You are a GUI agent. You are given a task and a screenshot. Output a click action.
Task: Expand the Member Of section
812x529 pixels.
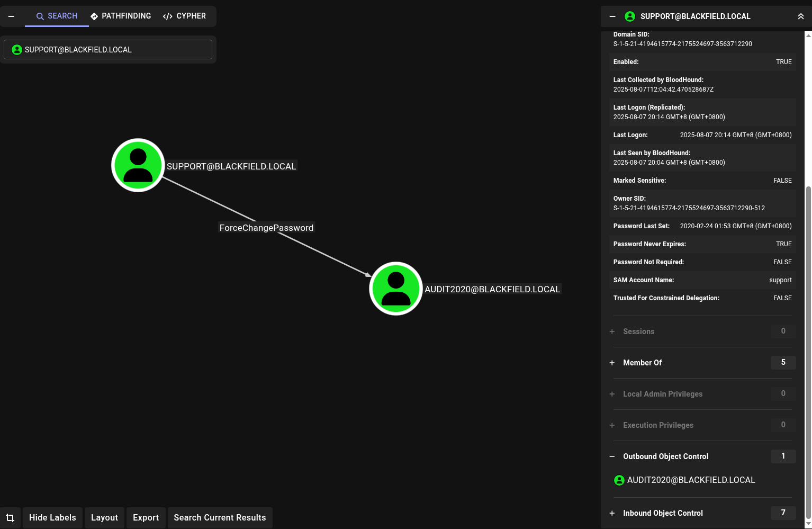point(642,363)
